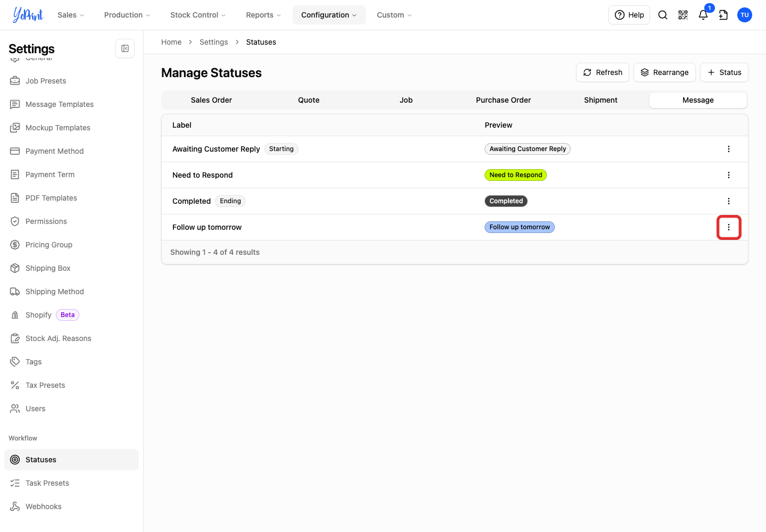Click the Permissions shield icon
The width and height of the screenshot is (766, 532).
15,221
